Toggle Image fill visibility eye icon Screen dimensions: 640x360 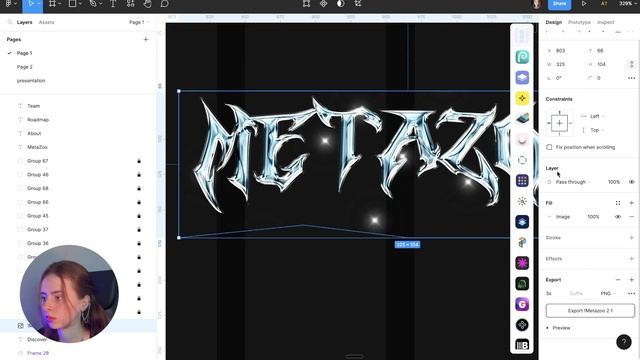tap(618, 217)
